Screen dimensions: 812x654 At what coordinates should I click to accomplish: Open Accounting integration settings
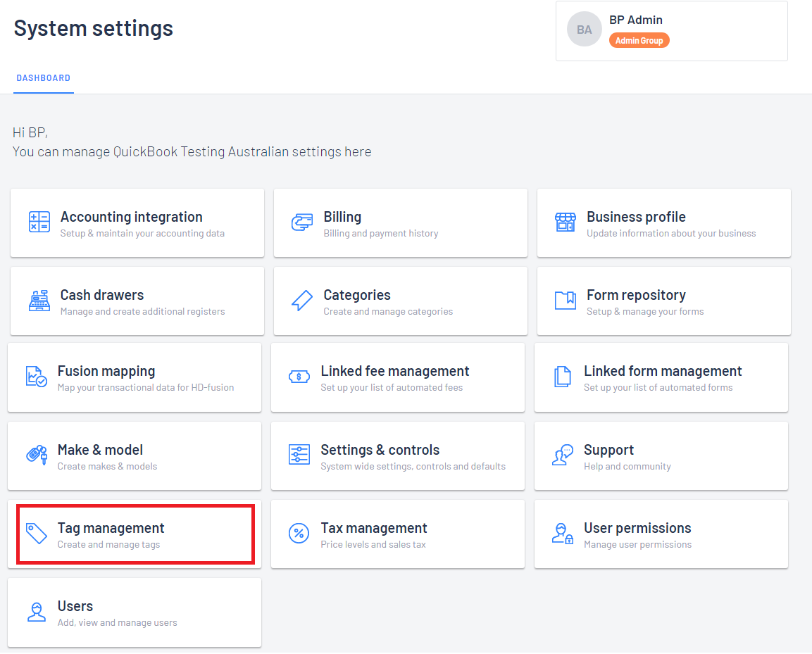[131, 217]
